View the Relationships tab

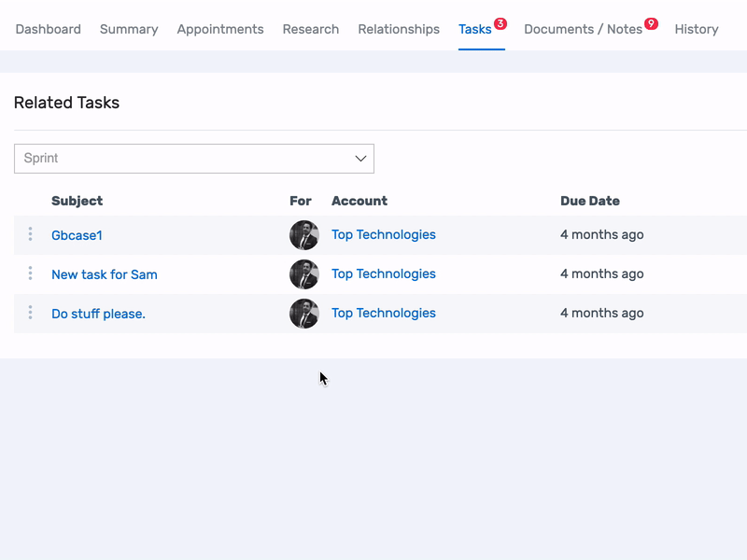point(399,29)
